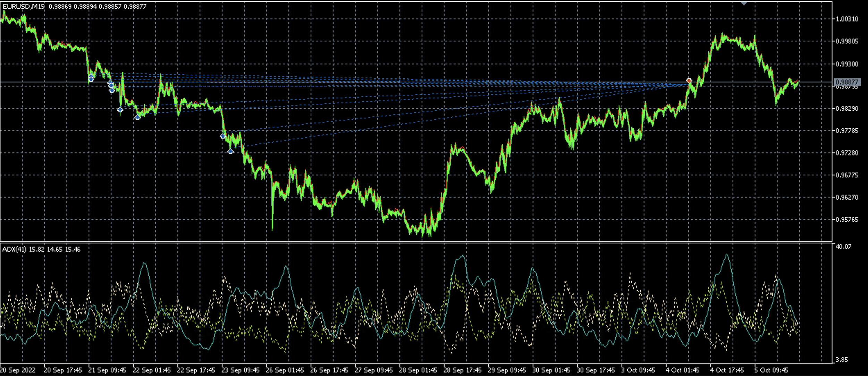Click the 0.95765 price scale label
868x377 pixels.
click(846, 219)
